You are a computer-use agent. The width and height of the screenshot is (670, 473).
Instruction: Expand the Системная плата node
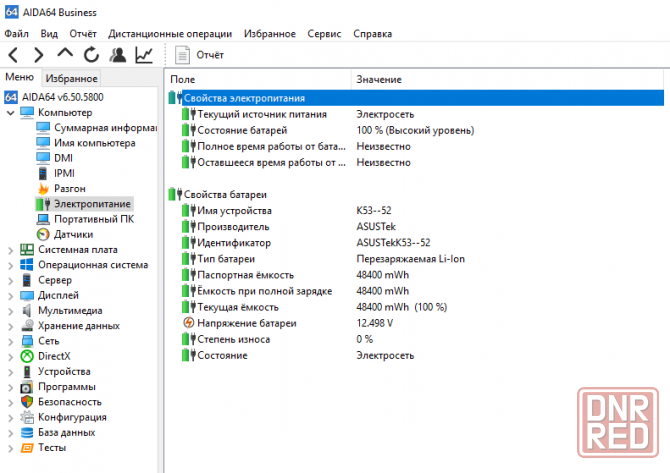(10, 250)
